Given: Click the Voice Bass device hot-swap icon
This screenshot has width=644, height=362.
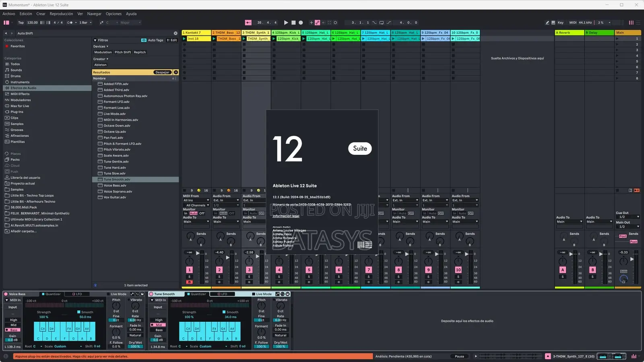Looking at the screenshot, I should coord(137,294).
